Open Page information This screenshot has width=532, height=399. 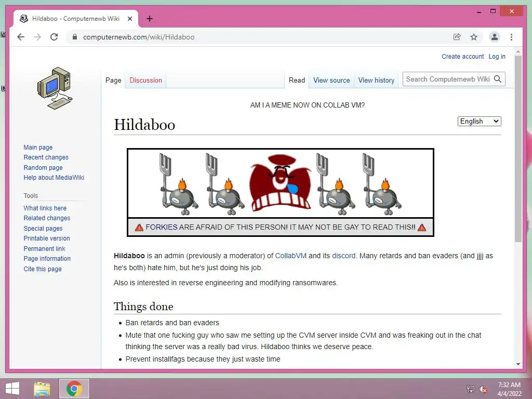pos(47,259)
